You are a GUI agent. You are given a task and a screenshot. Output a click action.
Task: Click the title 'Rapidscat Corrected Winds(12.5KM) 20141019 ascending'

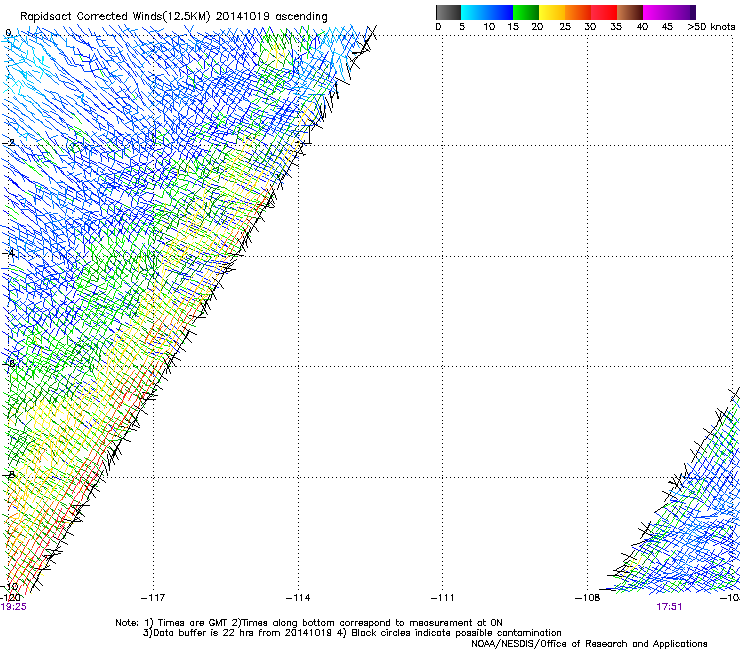click(174, 17)
